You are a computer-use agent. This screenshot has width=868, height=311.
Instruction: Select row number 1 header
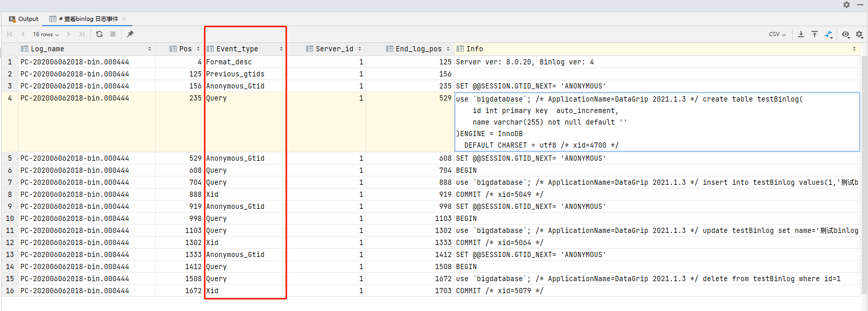(x=10, y=62)
